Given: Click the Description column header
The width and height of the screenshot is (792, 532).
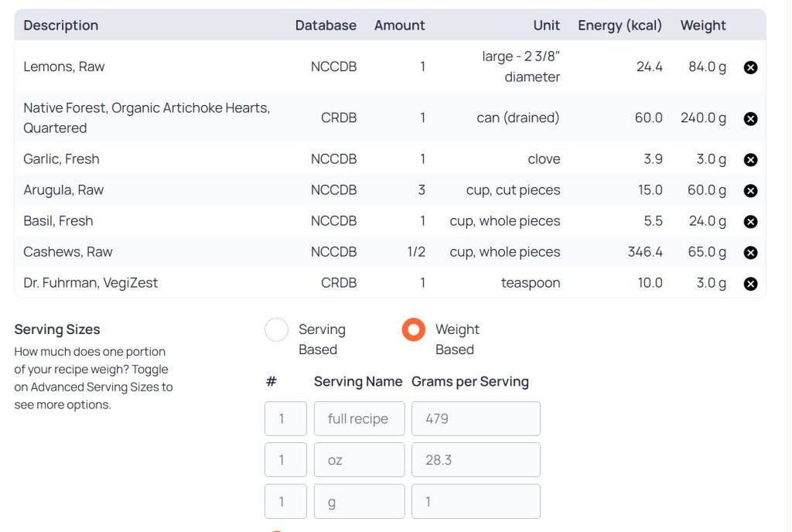Looking at the screenshot, I should pyautogui.click(x=61, y=26).
